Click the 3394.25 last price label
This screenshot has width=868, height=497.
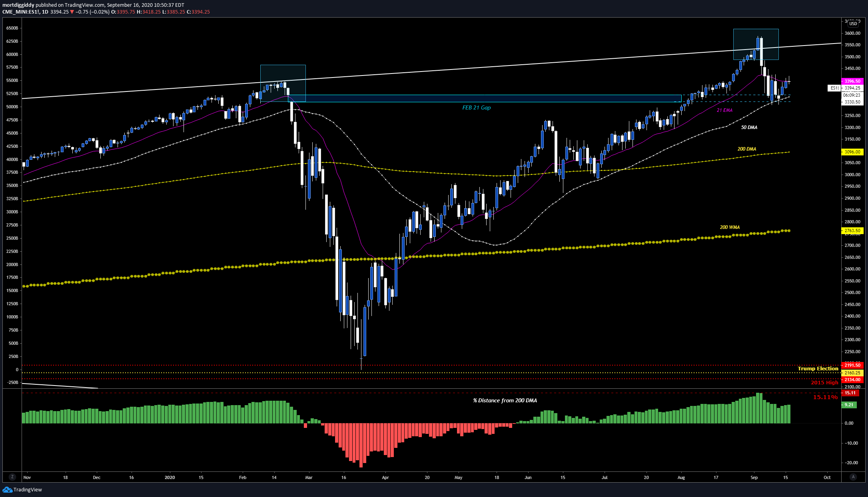852,88
